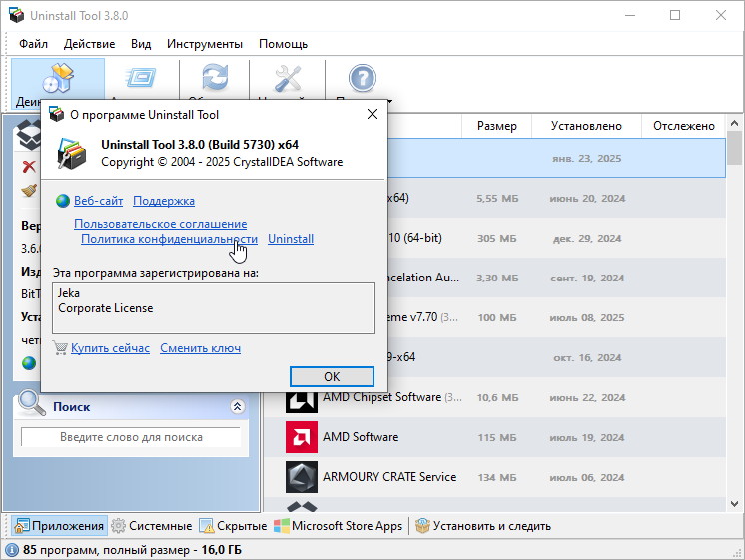745x560 pixels.
Task: Switch to the Microsoft Store Apps tab
Action: point(339,526)
